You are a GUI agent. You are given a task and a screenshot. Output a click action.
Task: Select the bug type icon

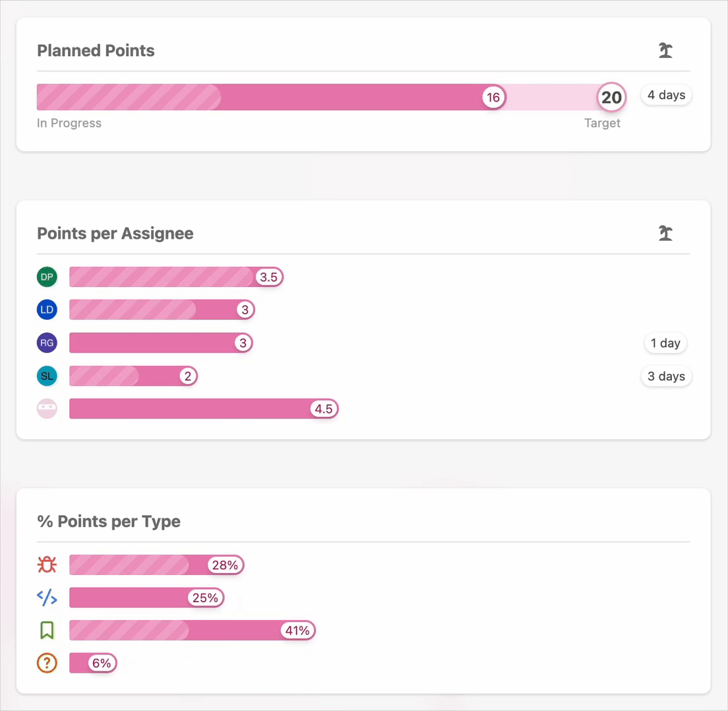tap(47, 565)
